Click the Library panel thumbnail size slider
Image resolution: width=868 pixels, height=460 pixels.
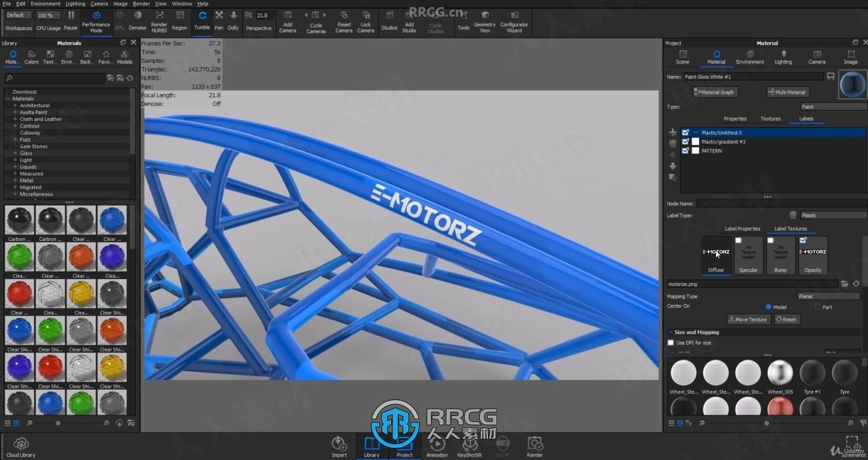[58, 424]
